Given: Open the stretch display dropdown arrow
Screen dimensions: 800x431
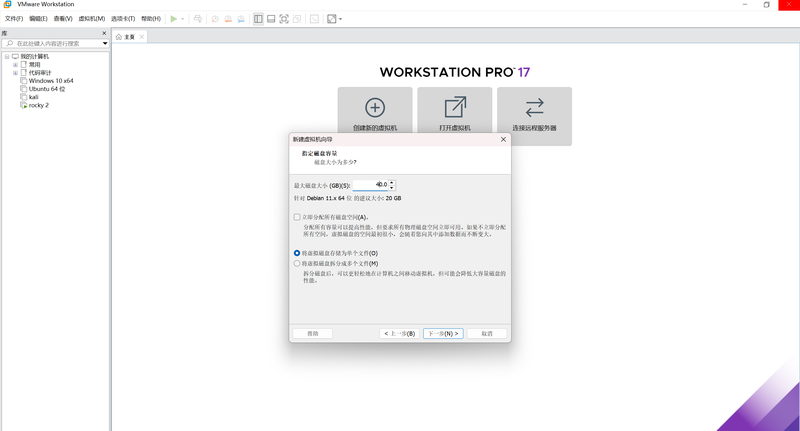Looking at the screenshot, I should pyautogui.click(x=340, y=19).
